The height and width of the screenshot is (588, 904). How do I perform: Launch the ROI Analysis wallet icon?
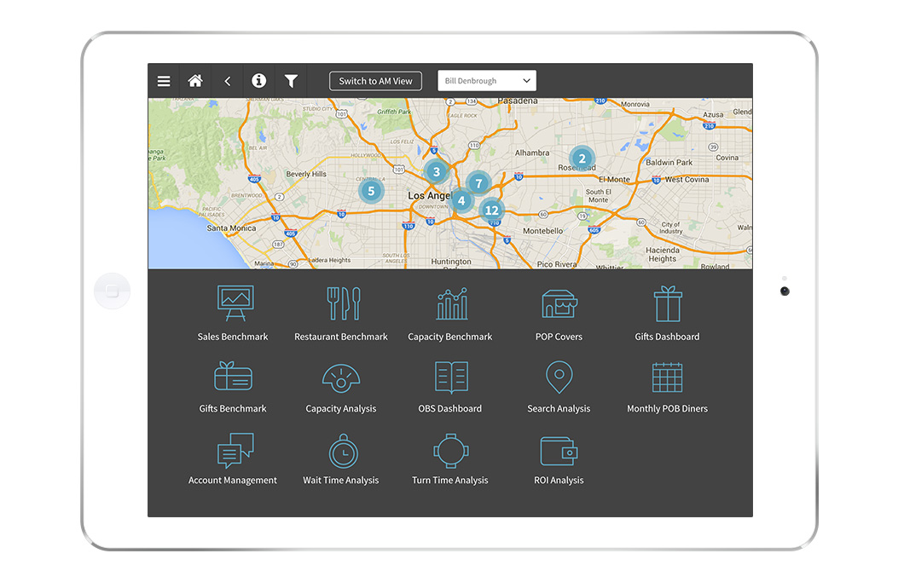pyautogui.click(x=559, y=451)
